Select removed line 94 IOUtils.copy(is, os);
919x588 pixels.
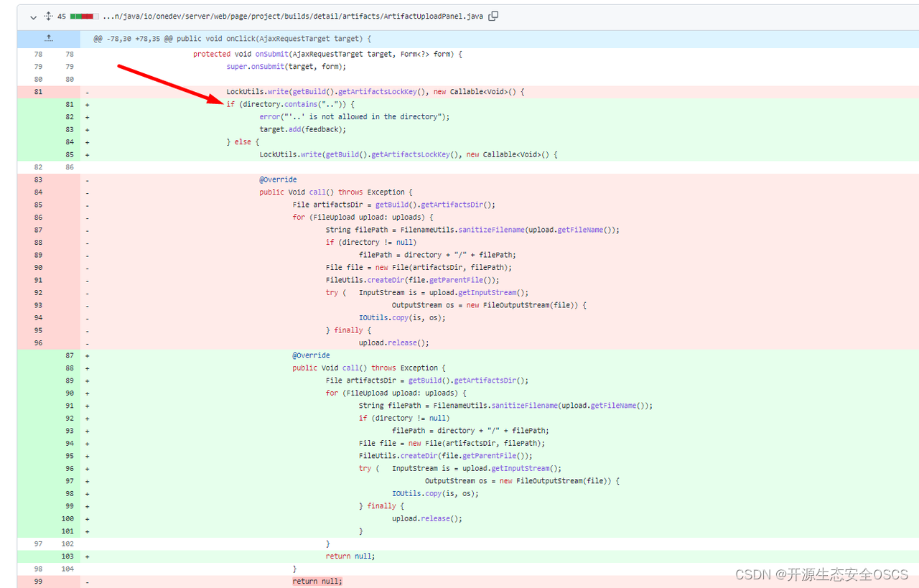tap(402, 318)
